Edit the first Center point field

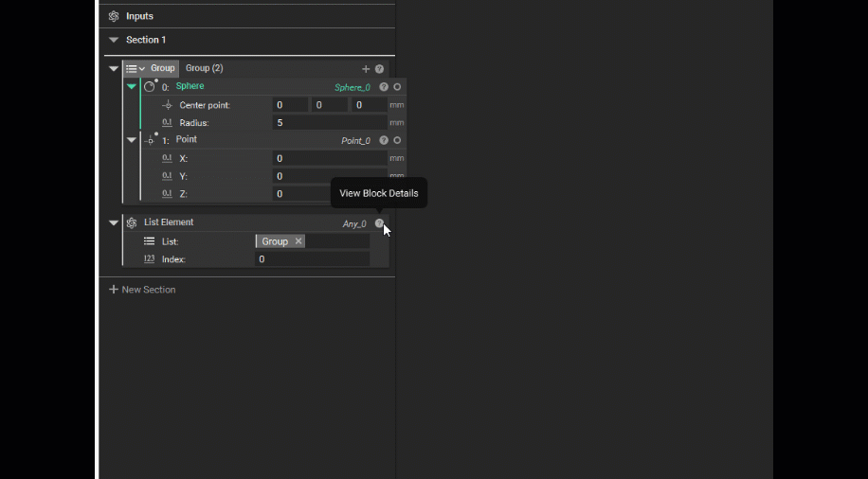pos(290,105)
